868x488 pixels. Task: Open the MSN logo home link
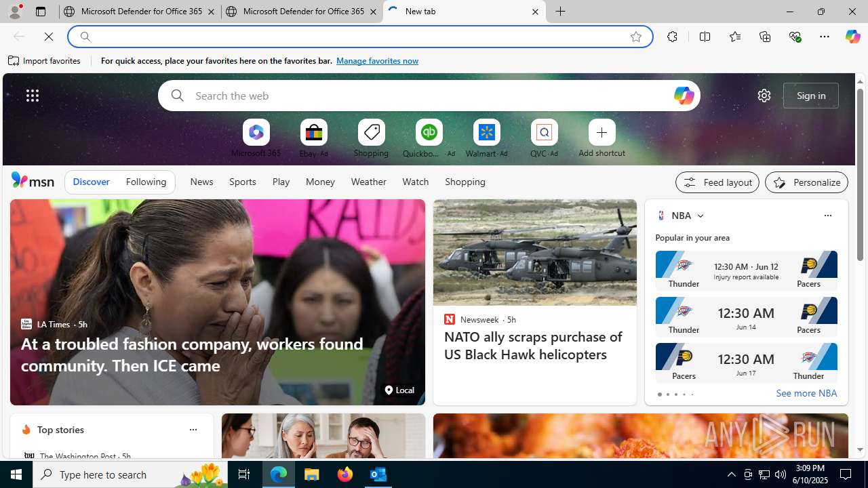coord(33,180)
